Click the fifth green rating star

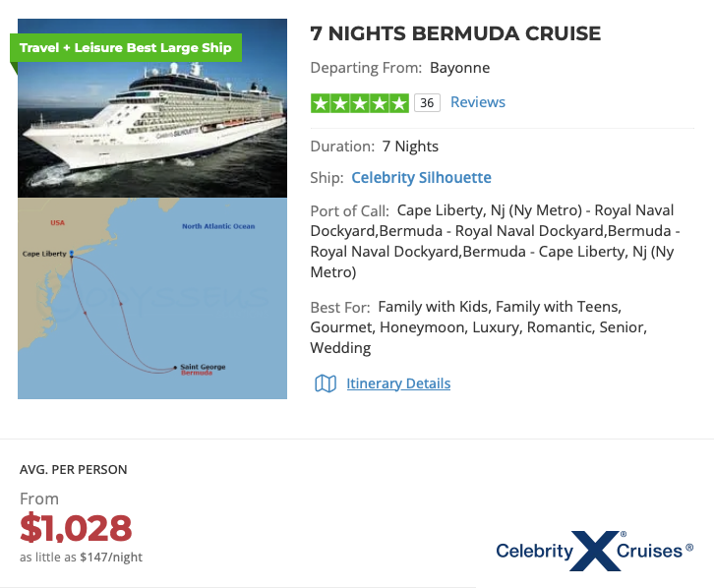(398, 103)
